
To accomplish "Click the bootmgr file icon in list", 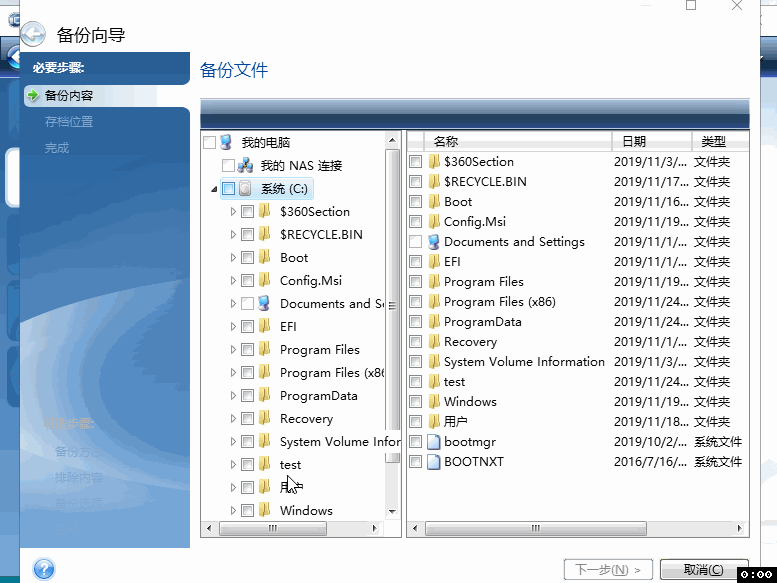I will pyautogui.click(x=433, y=442).
